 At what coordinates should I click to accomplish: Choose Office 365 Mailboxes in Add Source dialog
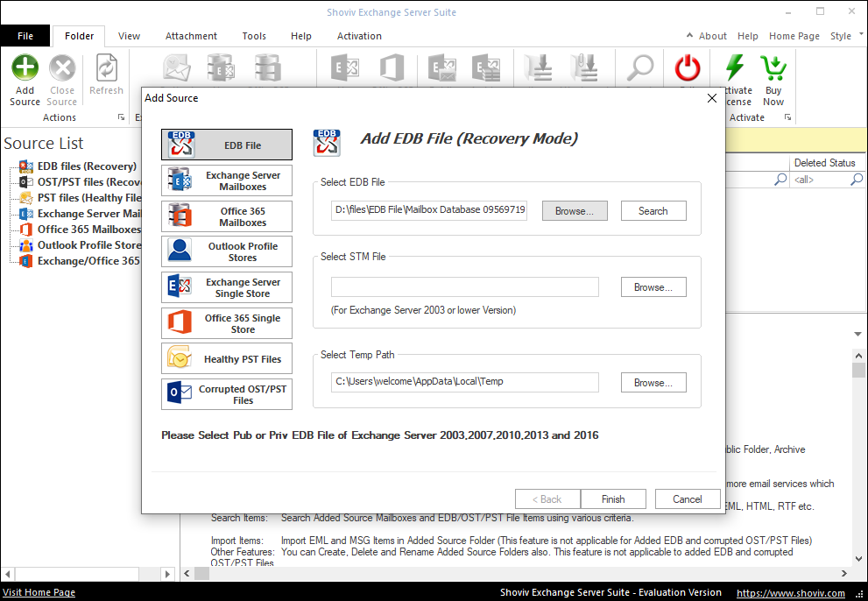[x=227, y=216]
